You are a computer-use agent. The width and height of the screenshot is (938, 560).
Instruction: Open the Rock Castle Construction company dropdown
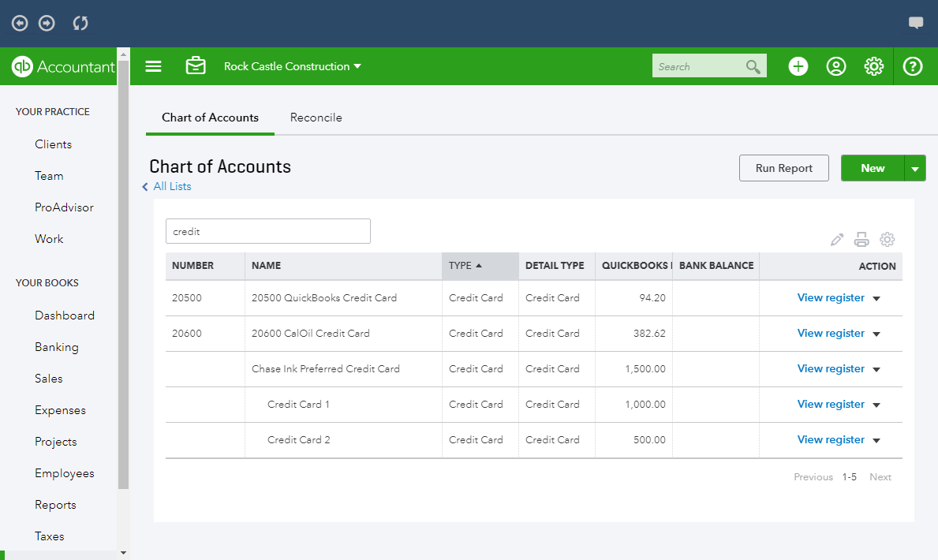(292, 66)
